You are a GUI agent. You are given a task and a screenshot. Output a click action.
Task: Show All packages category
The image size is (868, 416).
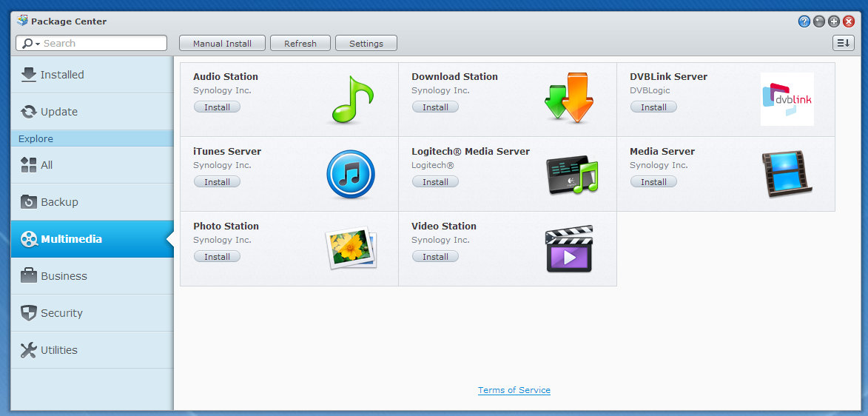click(92, 164)
